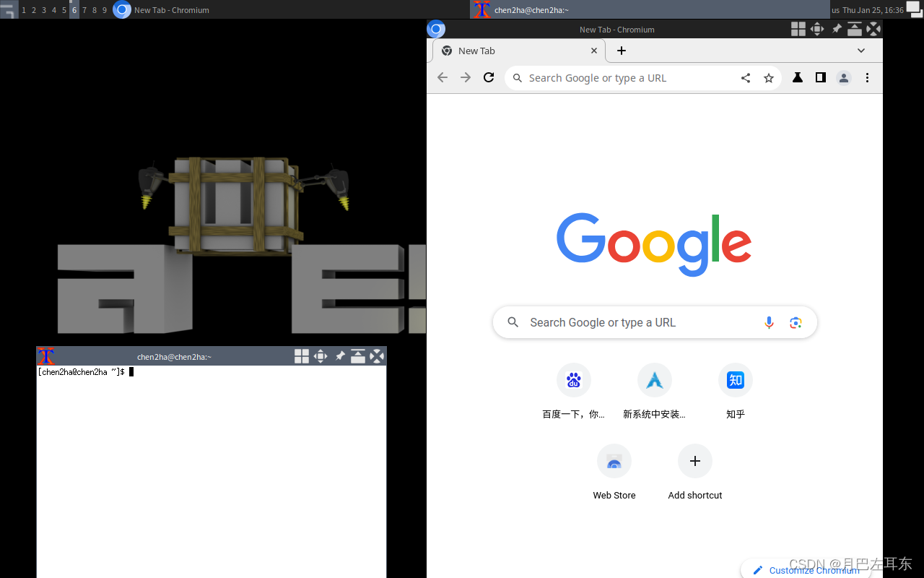This screenshot has height=578, width=924.
Task: Toggle floating on the Chromium window title bar
Action: click(798, 29)
